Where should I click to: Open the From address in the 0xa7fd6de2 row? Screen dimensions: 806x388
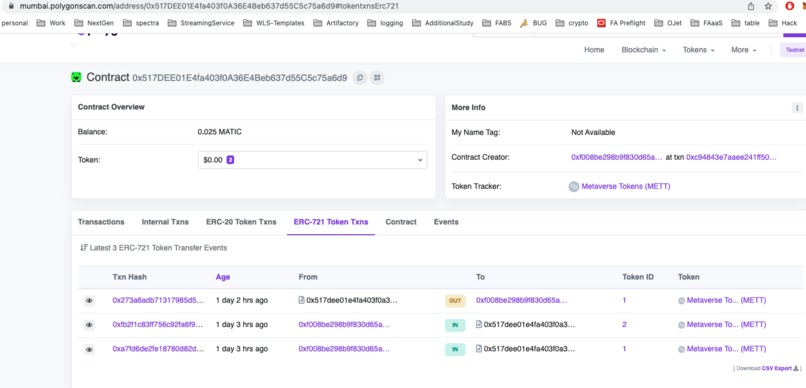(x=344, y=348)
